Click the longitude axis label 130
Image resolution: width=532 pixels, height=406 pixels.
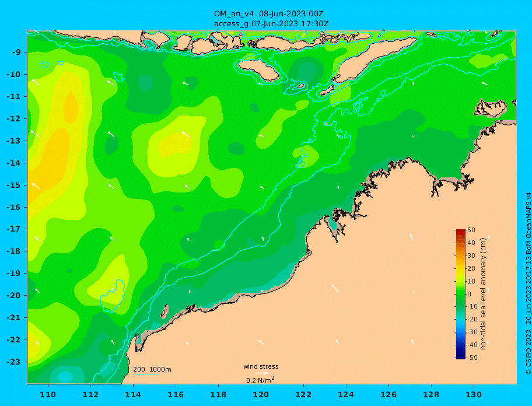[x=474, y=395]
